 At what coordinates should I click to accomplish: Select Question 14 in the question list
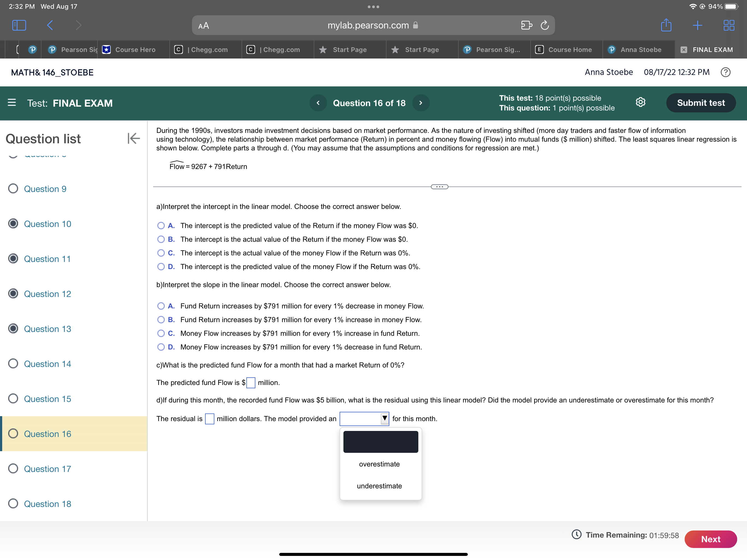coord(47,364)
